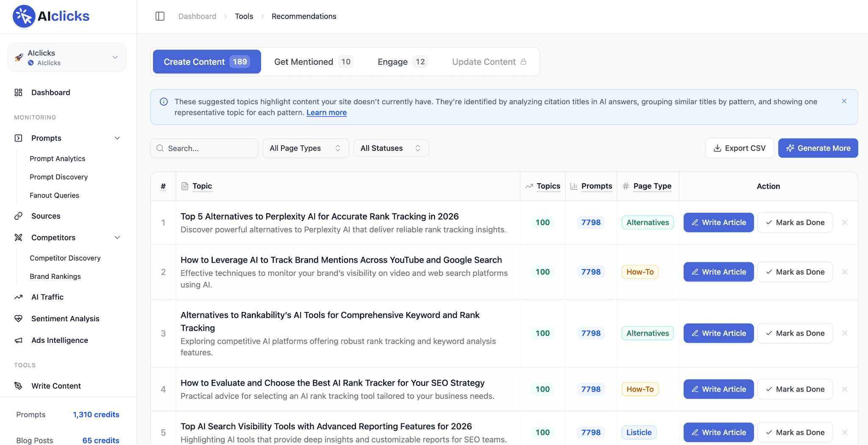Viewport: 868px width, 445px height.
Task: Click the Competitors crossed-swords icon
Action: click(x=18, y=238)
